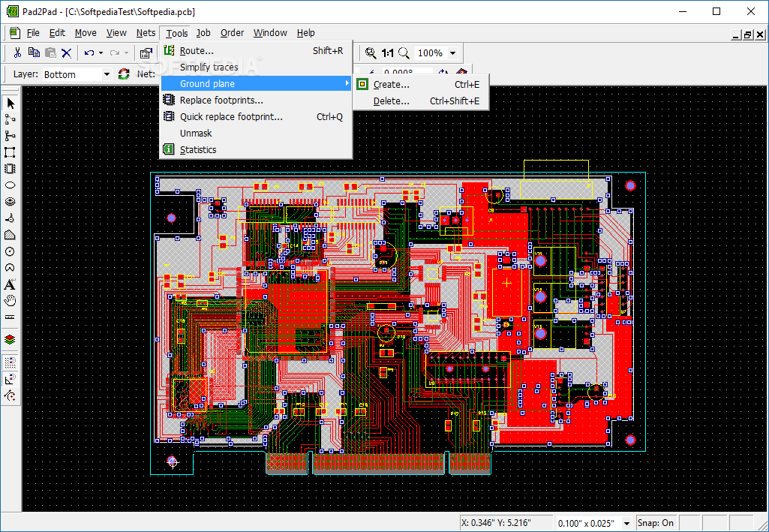This screenshot has width=769, height=532.
Task: Choose Quick replace footprint... menu item
Action: (x=256, y=117)
